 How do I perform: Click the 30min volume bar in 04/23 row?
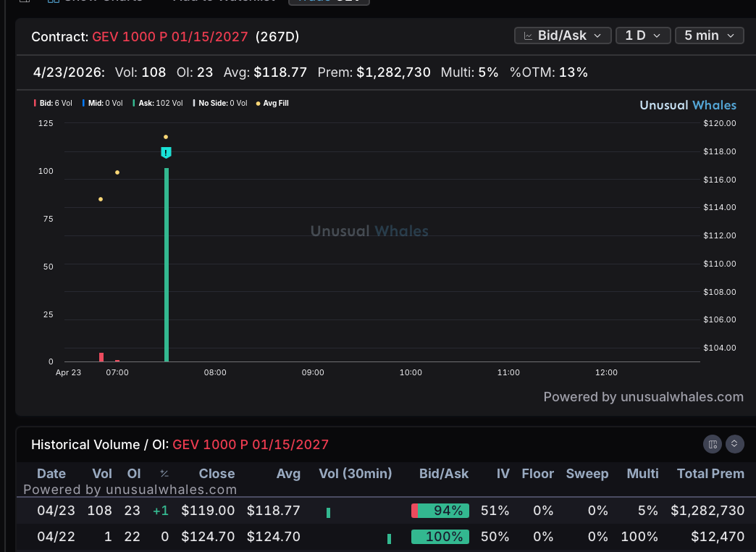pyautogui.click(x=328, y=513)
